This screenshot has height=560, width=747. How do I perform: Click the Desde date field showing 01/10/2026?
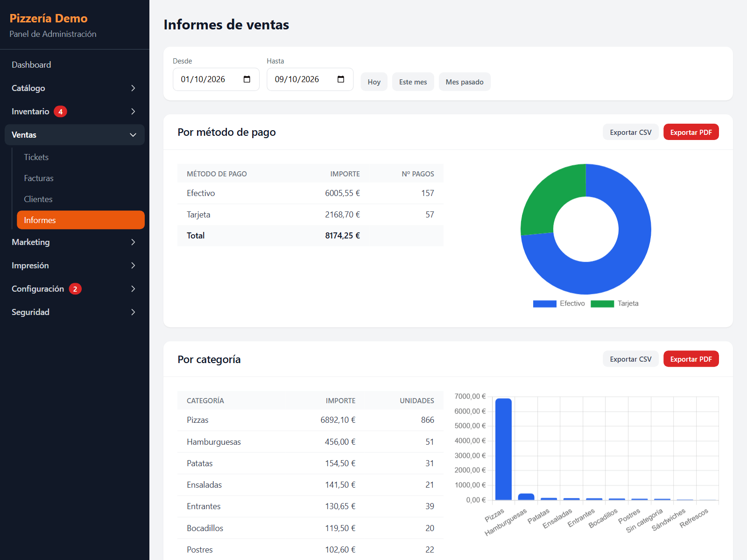coord(216,79)
